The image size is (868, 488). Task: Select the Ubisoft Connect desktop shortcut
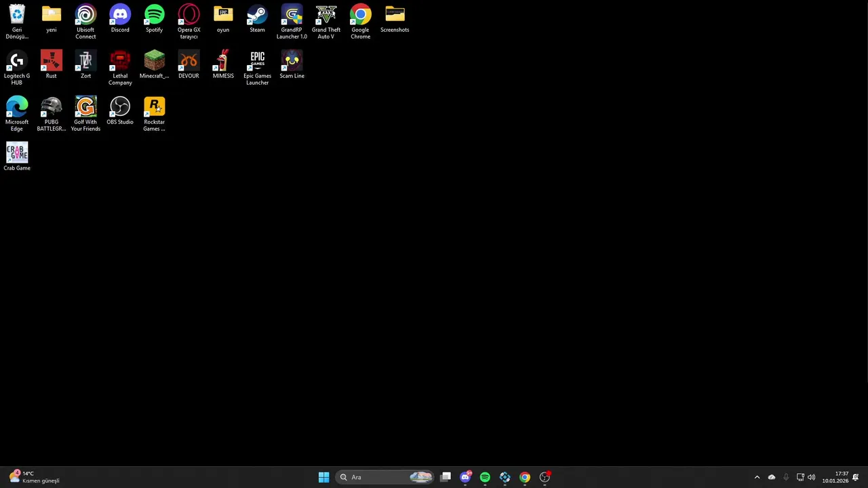[x=85, y=22]
